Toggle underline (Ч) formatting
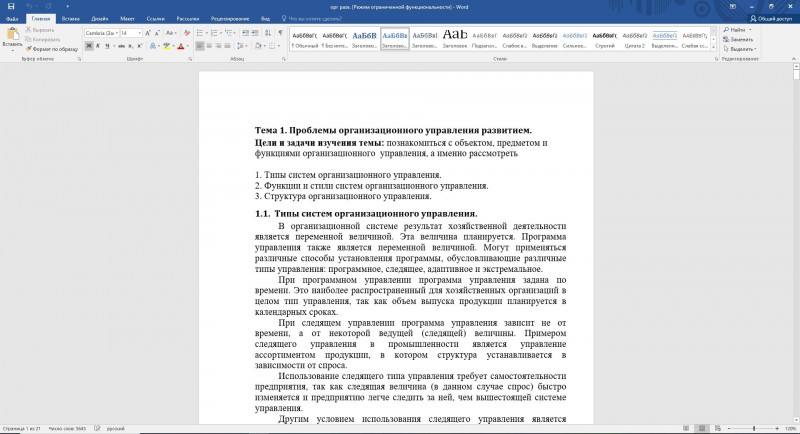Screen dimensions: 800x434 tap(107, 46)
